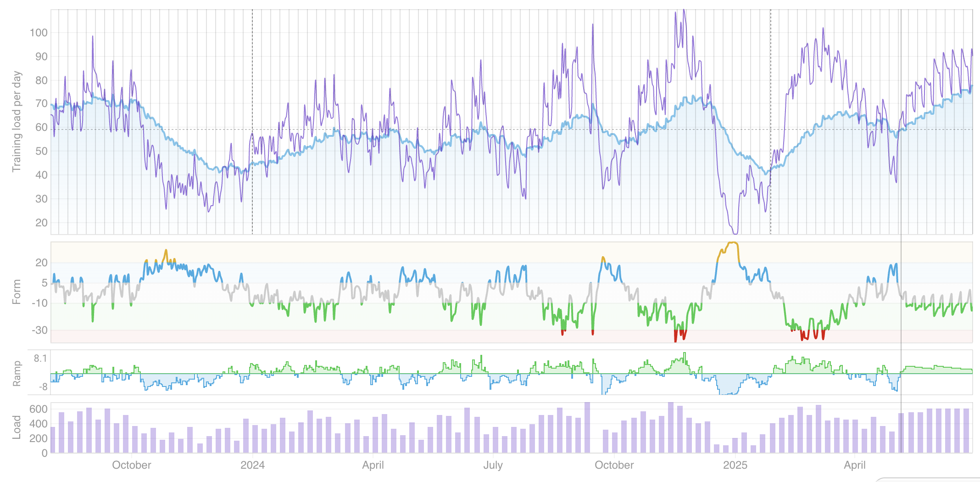Viewport: 980px width, 482px height.
Task: Select the April 2025 time axis label
Action: pos(855,465)
